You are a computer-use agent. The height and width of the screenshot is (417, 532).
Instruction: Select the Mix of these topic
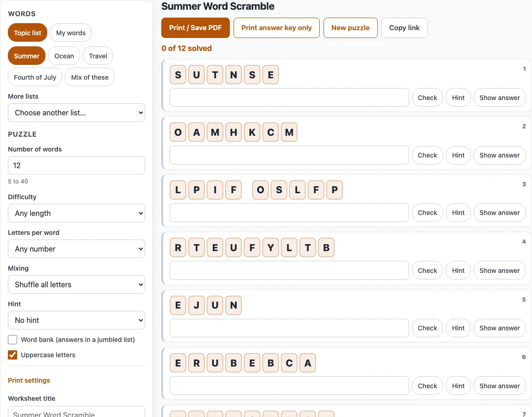pos(90,77)
